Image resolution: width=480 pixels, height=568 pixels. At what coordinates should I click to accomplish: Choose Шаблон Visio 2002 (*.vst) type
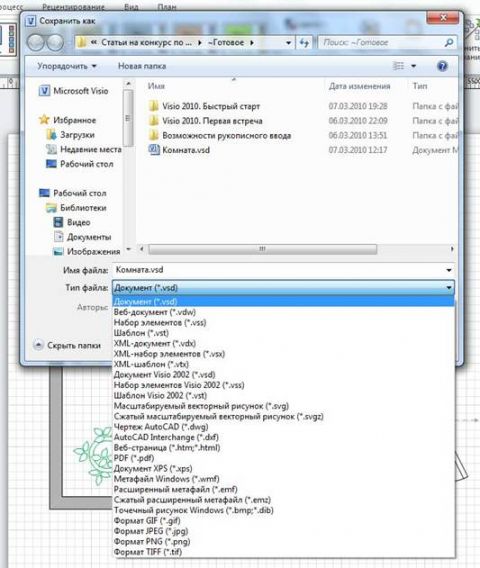tap(284, 396)
